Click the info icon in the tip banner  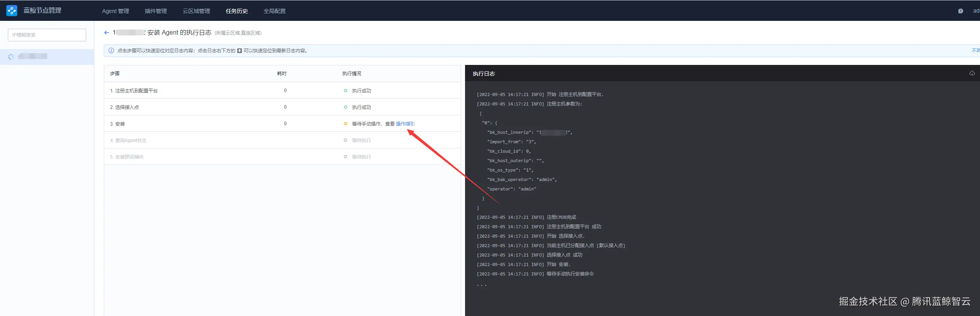click(x=111, y=51)
